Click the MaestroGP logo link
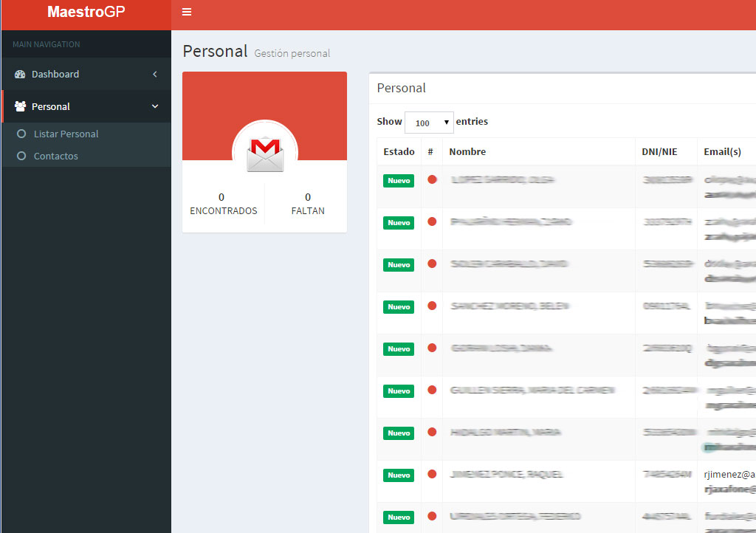Viewport: 756px width, 533px height. click(x=86, y=12)
